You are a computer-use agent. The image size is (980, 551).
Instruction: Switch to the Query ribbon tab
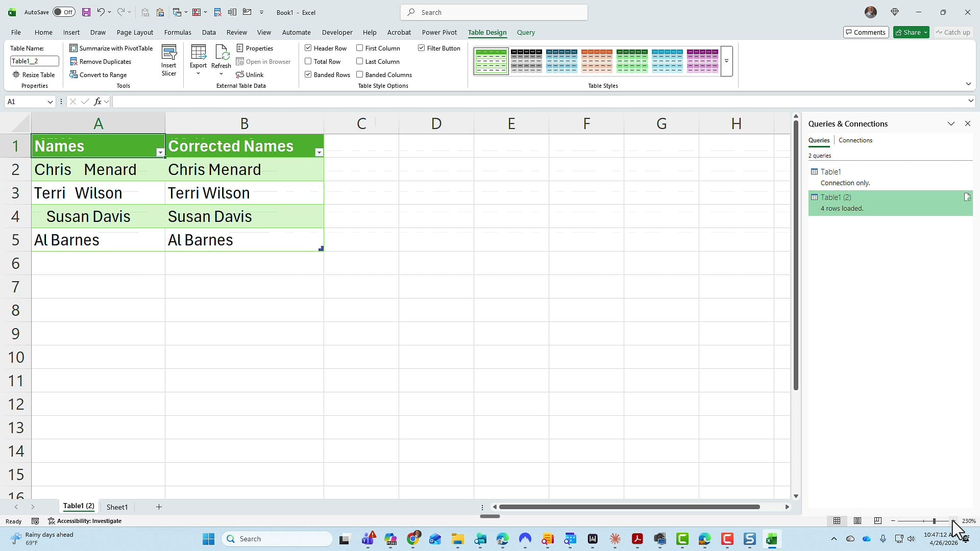(x=526, y=32)
